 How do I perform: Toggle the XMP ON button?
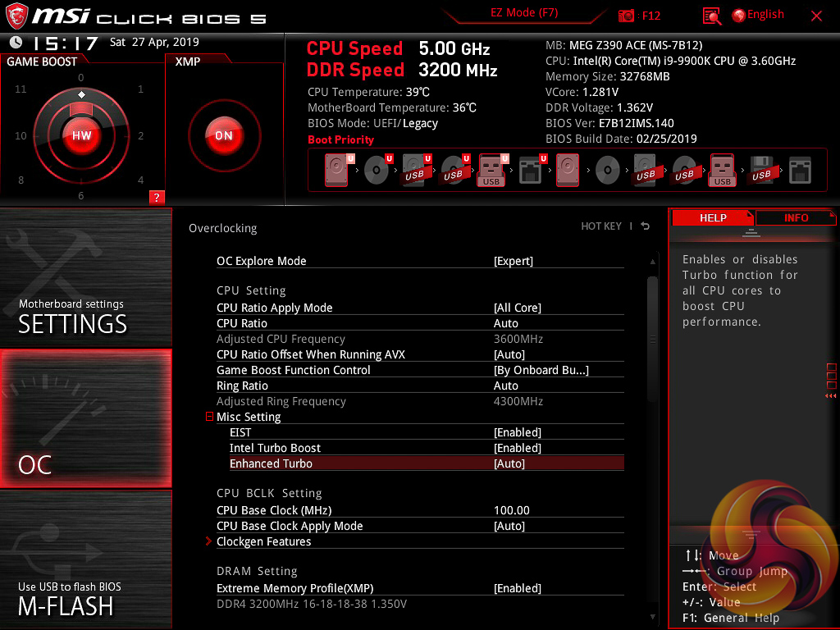tap(224, 135)
